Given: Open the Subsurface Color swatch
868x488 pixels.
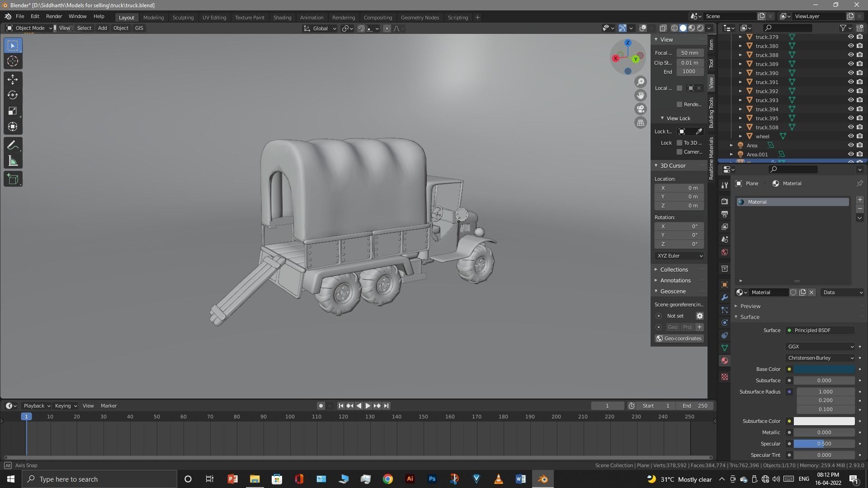Looking at the screenshot, I should coord(824,421).
